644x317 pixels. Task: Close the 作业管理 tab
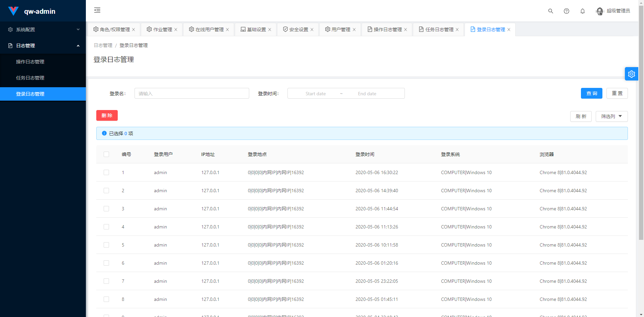(176, 30)
